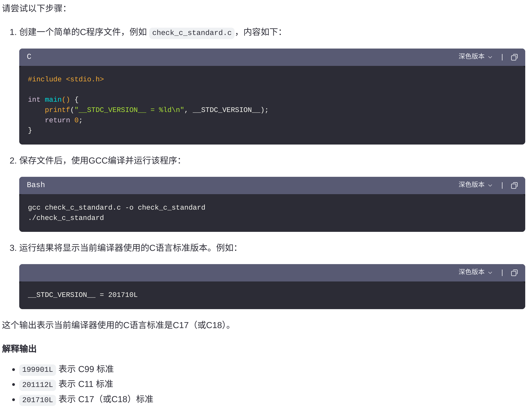
Task: Copy the C code block contents
Action: (x=514, y=57)
